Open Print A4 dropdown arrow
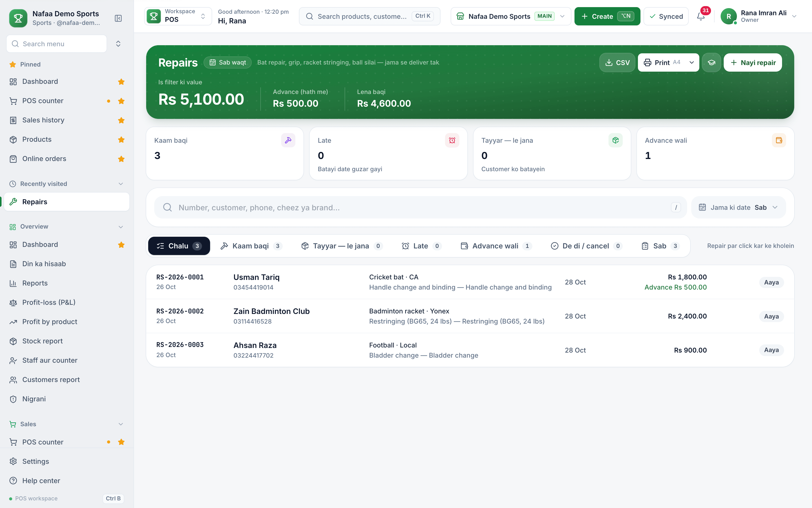 tap(691, 62)
